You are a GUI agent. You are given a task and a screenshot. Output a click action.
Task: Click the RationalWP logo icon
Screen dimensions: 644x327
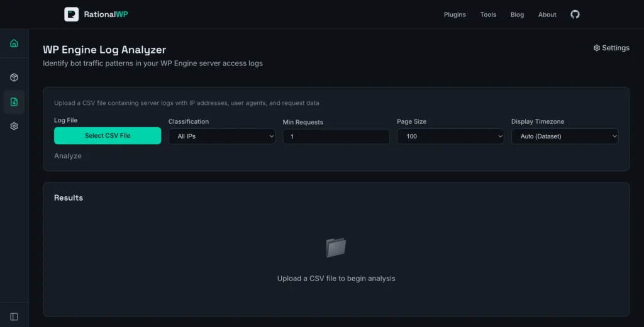coord(72,14)
